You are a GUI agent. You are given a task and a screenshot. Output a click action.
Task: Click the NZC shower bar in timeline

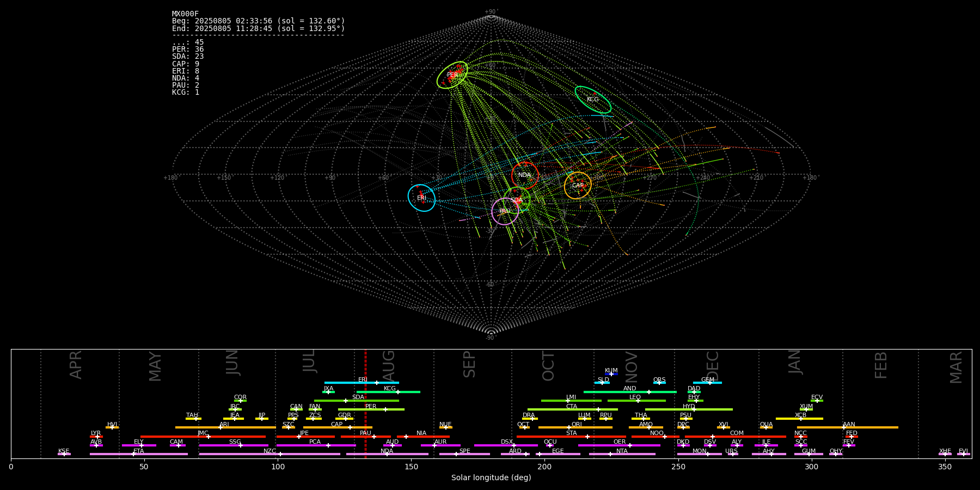(269, 454)
